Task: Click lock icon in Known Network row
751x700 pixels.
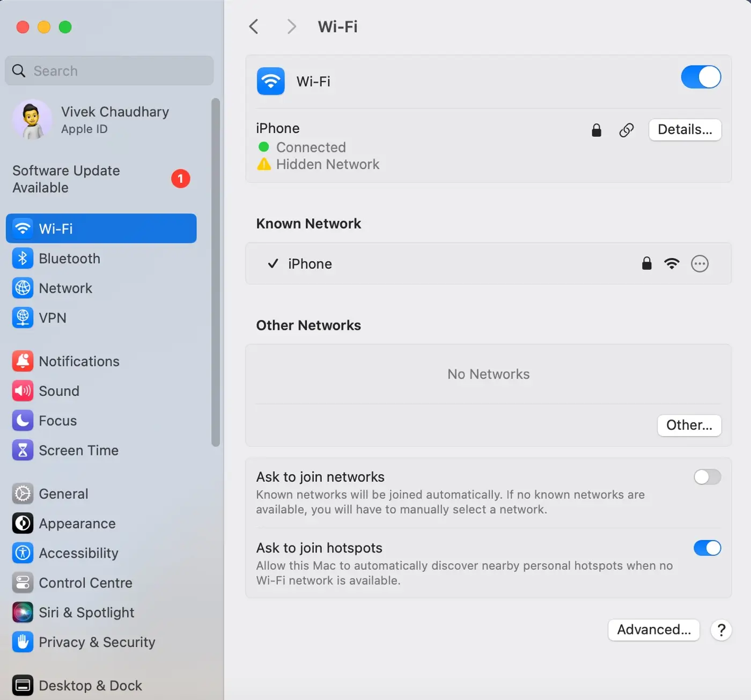Action: (647, 263)
